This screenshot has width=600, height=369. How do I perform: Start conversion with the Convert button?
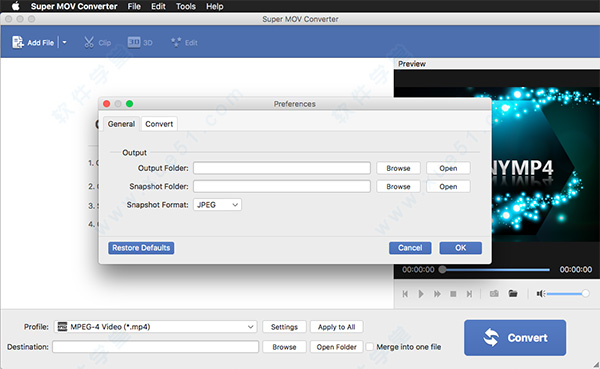515,338
